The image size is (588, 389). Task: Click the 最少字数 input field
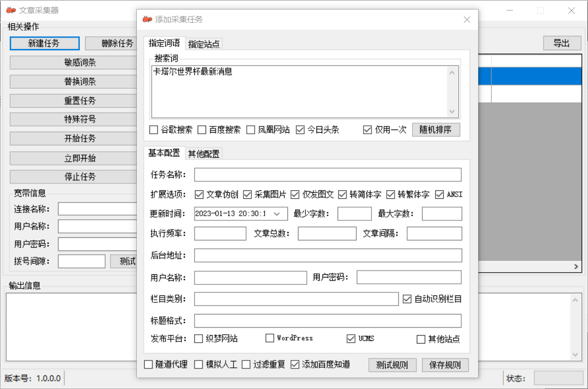(x=354, y=214)
